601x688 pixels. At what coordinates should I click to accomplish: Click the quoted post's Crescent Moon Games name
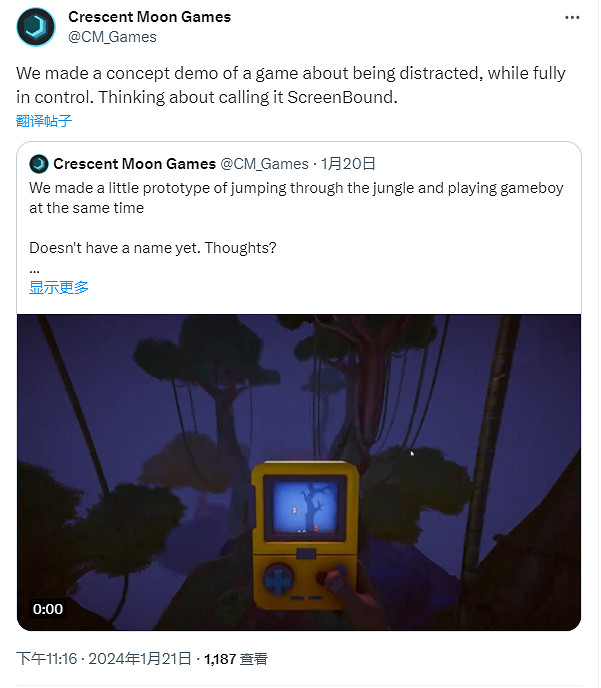pos(134,163)
